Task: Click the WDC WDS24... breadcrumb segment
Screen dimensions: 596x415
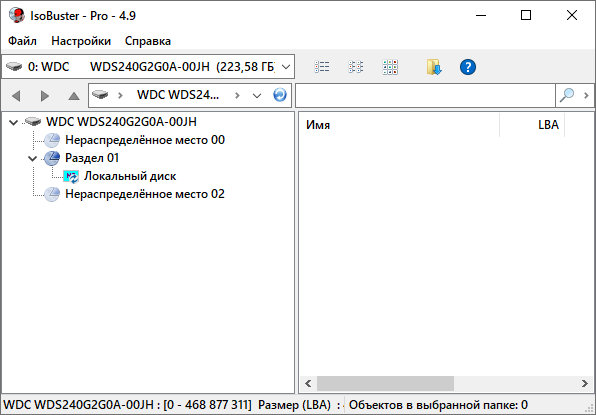Action: tap(178, 95)
